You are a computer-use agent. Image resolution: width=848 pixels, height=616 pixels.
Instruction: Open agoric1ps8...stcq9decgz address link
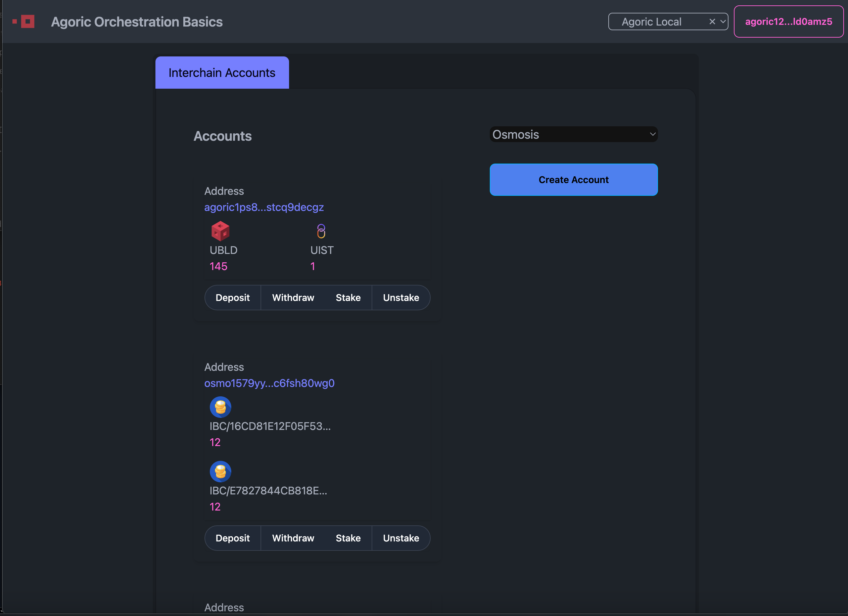[264, 207]
